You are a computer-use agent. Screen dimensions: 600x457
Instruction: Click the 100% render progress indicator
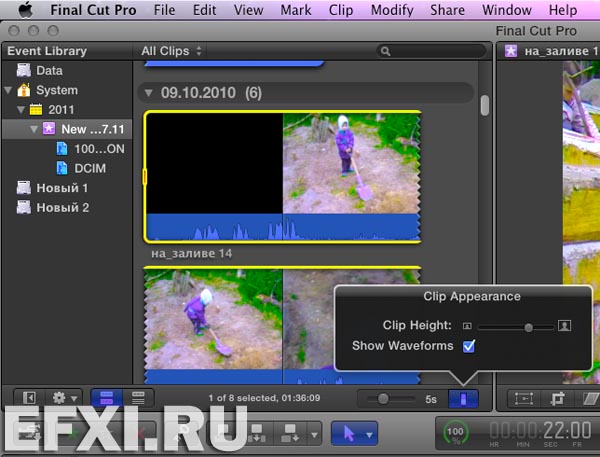click(455, 433)
